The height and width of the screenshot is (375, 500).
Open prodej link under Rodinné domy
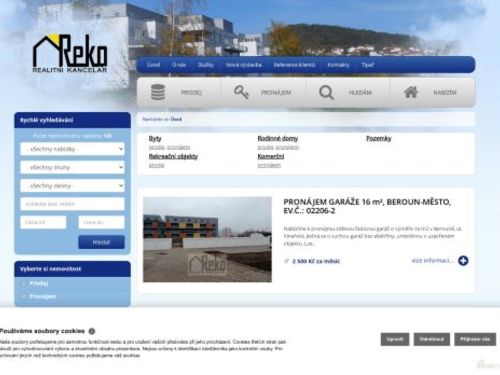265,147
